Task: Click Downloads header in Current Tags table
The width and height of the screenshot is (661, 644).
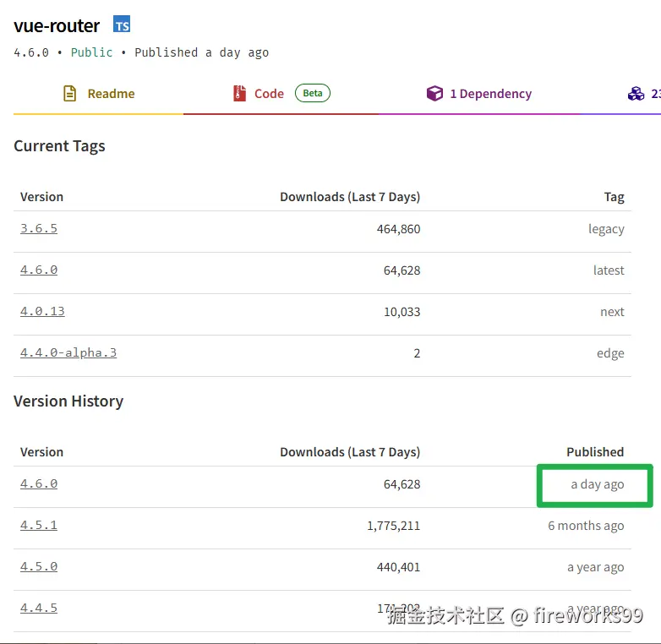Action: [x=350, y=197]
